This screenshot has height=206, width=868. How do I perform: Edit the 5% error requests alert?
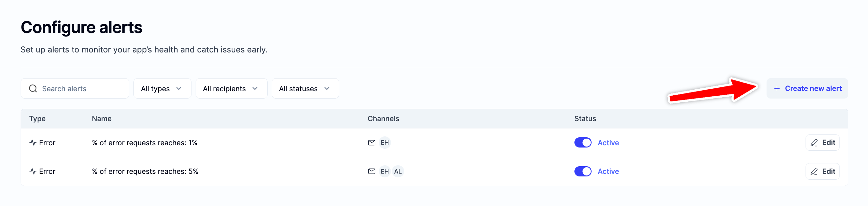point(822,171)
